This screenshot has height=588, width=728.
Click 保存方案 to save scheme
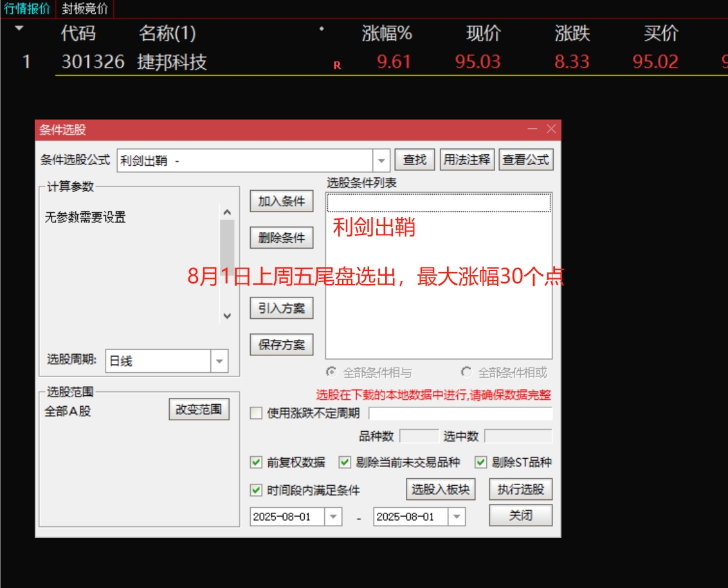(x=281, y=345)
